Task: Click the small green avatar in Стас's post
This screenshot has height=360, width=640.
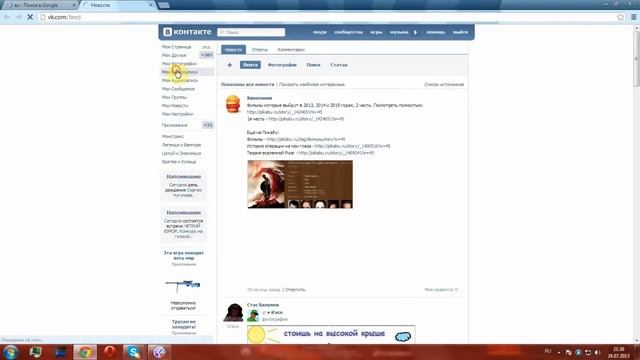Action: 253,316
